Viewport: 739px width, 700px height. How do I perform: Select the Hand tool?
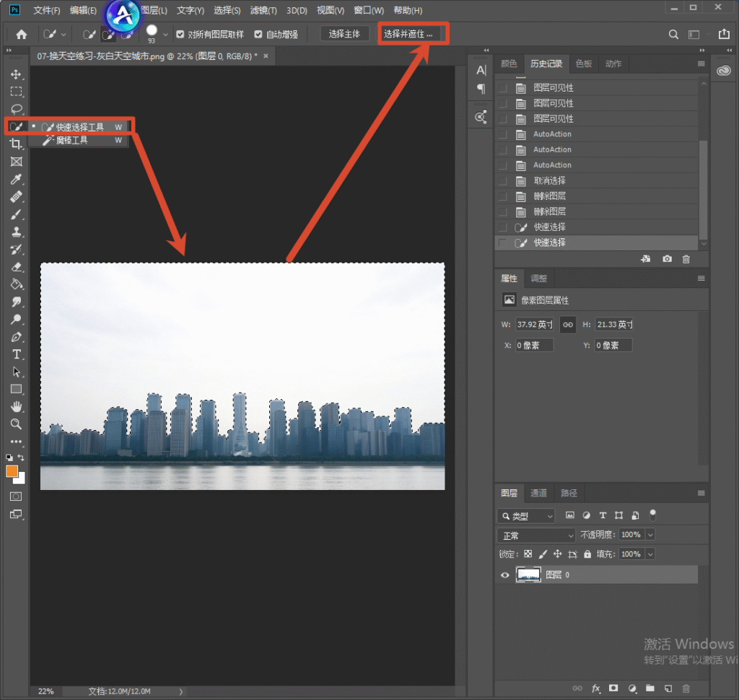[x=16, y=406]
